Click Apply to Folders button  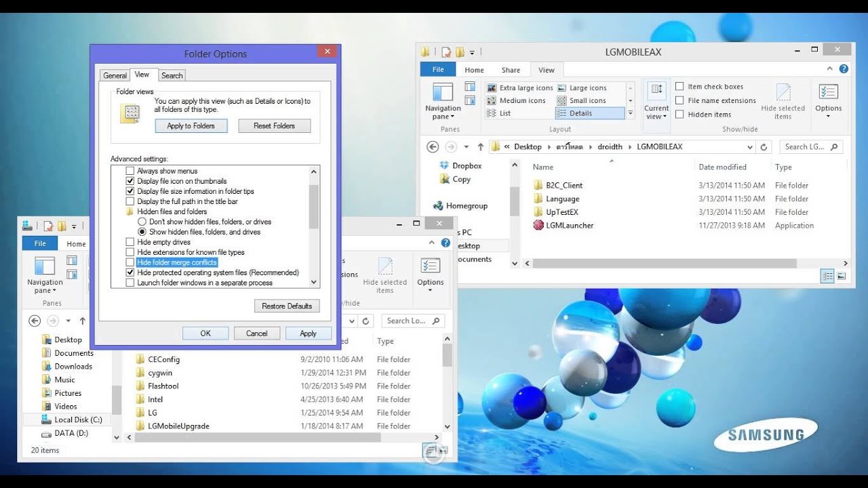pyautogui.click(x=191, y=126)
